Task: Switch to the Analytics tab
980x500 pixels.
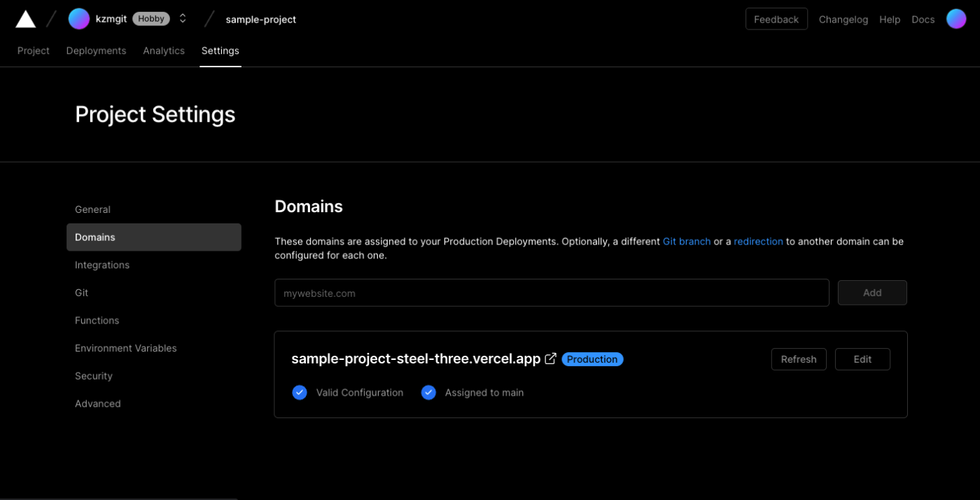Action: [164, 50]
